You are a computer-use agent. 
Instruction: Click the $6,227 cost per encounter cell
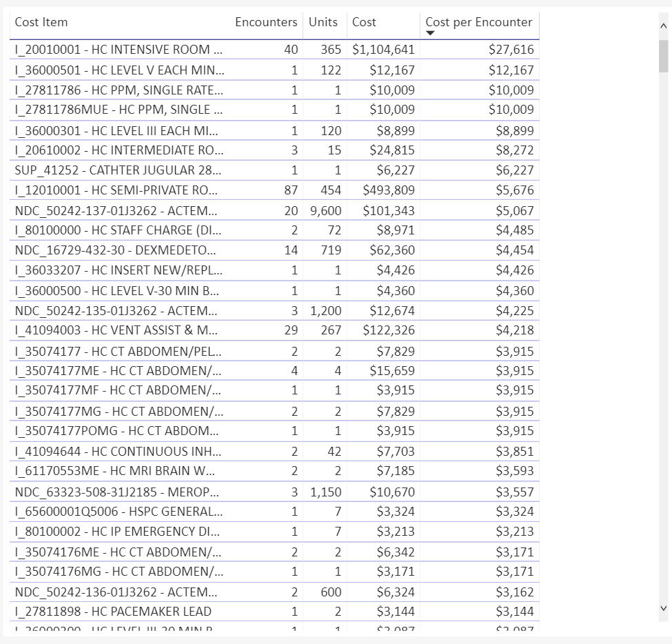pyautogui.click(x=515, y=170)
